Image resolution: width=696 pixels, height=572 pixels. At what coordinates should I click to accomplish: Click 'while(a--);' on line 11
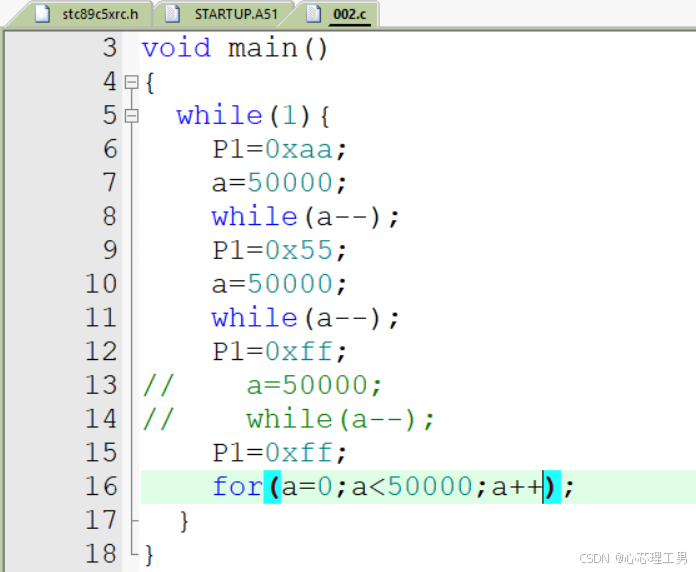305,318
